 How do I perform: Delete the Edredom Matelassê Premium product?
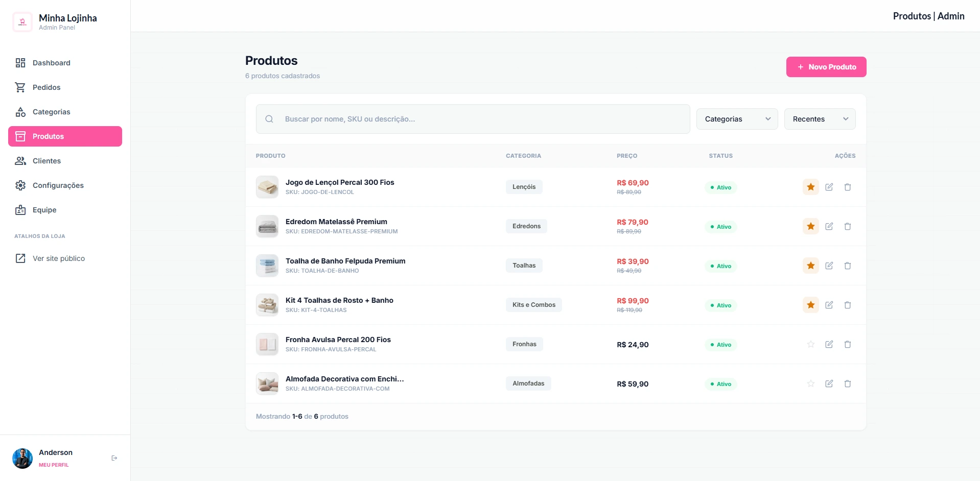[847, 226]
